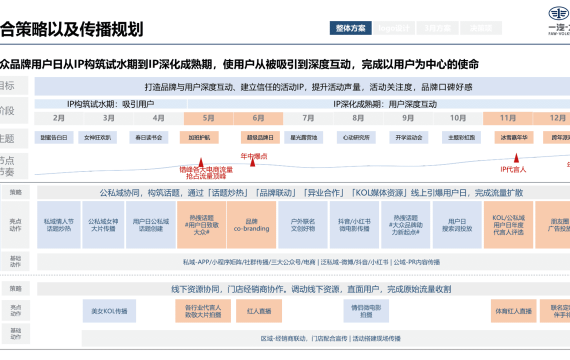Select the highlighted 整体方案 tab

pos(350,28)
